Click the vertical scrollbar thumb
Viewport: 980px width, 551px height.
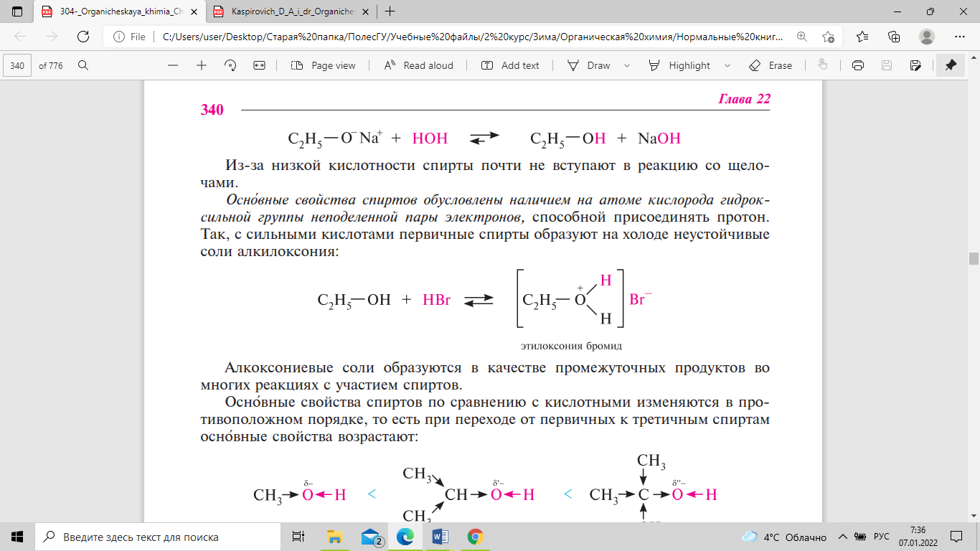point(974,259)
